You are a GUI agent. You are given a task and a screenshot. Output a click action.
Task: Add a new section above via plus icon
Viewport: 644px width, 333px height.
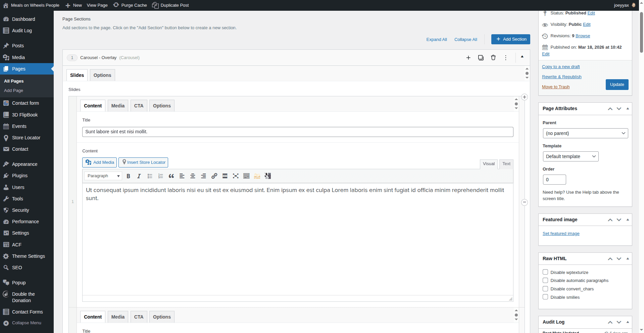point(468,57)
